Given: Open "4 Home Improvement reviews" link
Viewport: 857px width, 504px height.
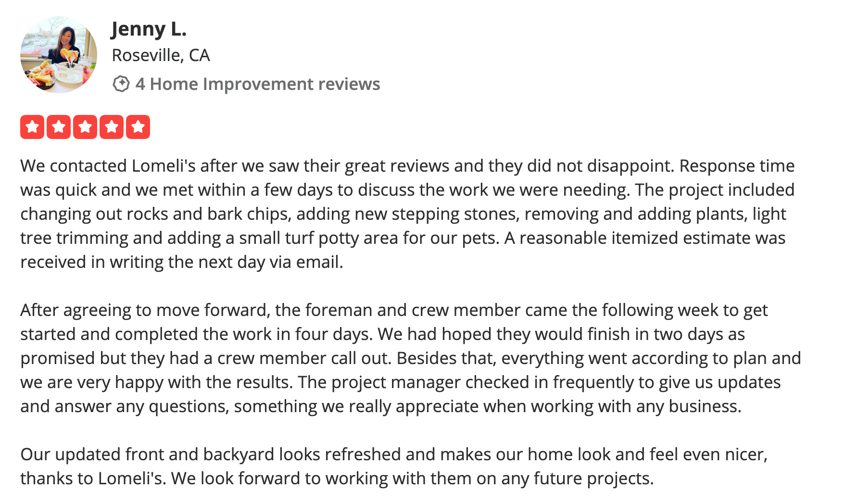Looking at the screenshot, I should [x=257, y=84].
